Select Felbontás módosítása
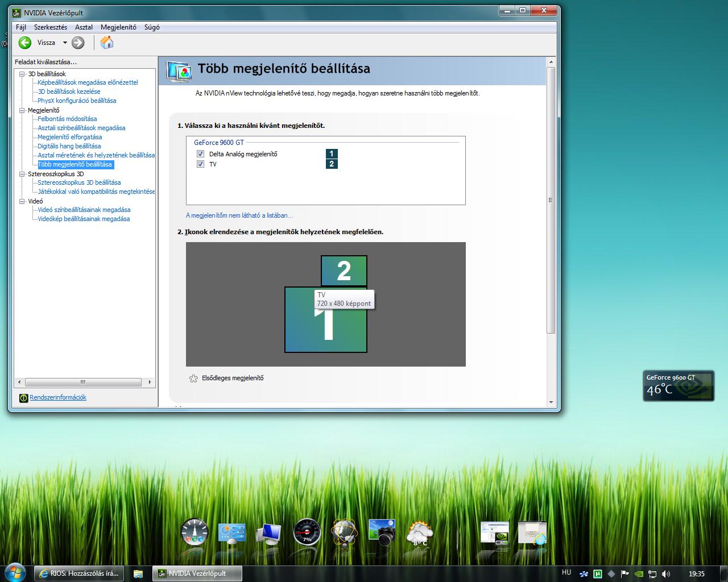Screen dimensions: 728x582 coord(67,119)
